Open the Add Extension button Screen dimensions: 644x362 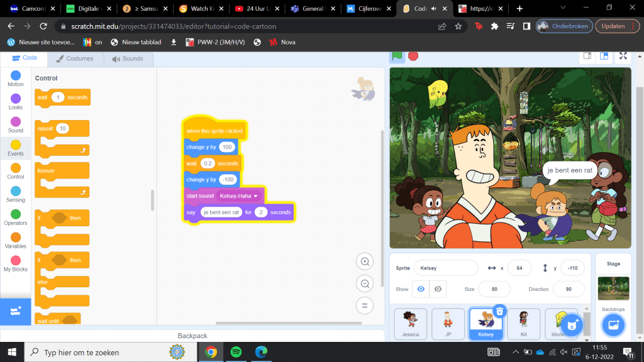15,311
